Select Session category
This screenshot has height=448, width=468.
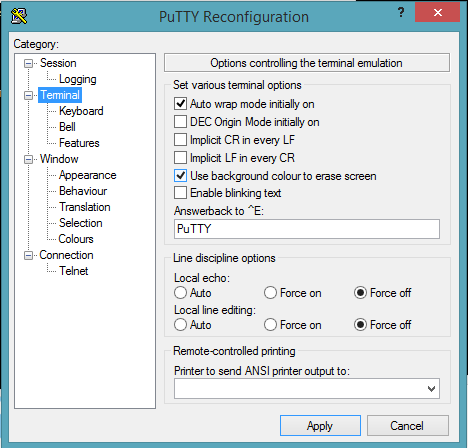(x=58, y=63)
